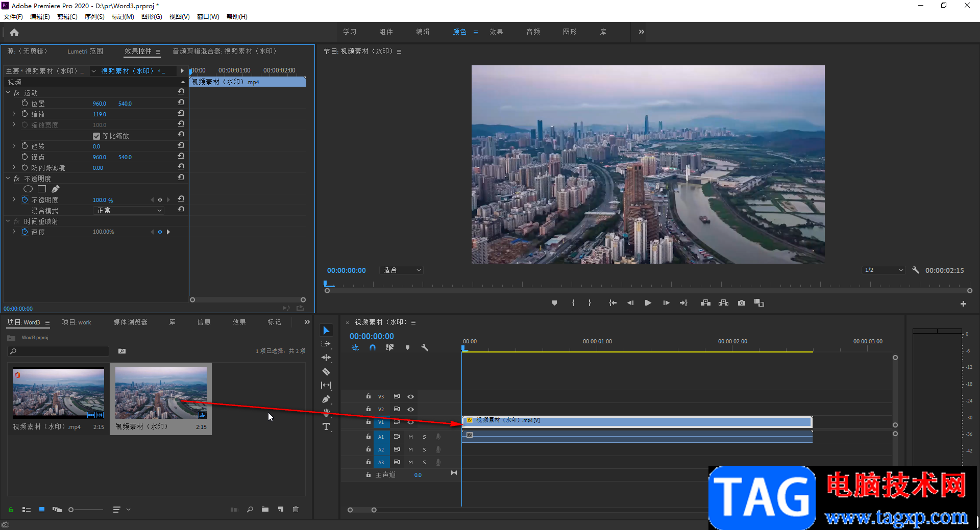Screen dimensions: 980x530
Task: Go to the Home screen icon
Action: [x=14, y=33]
